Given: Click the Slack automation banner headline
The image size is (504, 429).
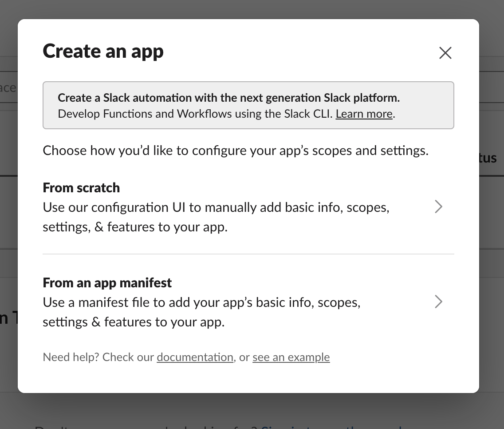Looking at the screenshot, I should 229,98.
